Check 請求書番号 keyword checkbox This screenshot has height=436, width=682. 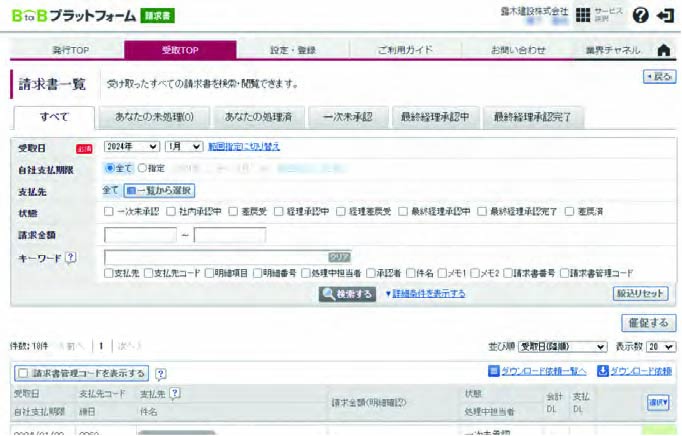pos(508,273)
